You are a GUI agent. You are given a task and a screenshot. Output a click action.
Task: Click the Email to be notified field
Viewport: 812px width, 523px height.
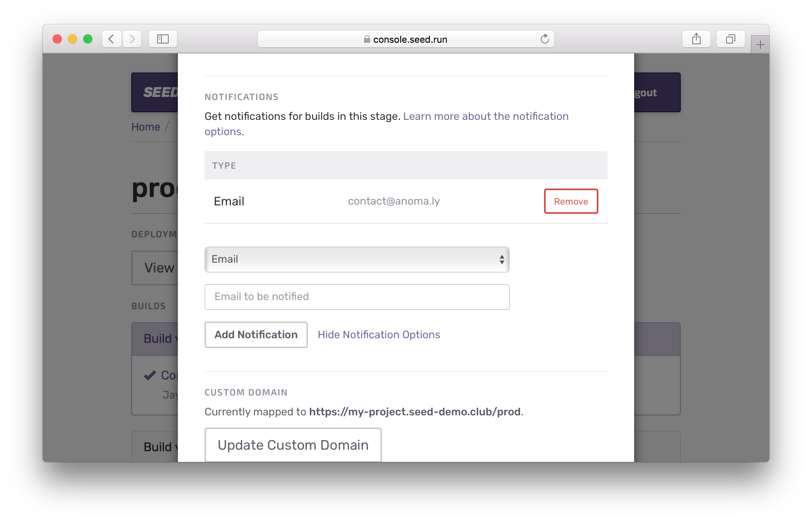(357, 297)
